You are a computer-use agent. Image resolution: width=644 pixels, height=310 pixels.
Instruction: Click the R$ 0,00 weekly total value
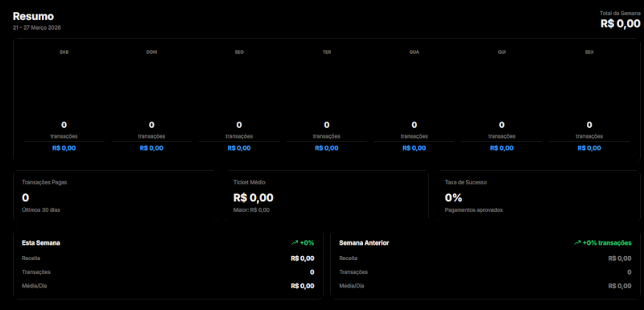pos(620,23)
